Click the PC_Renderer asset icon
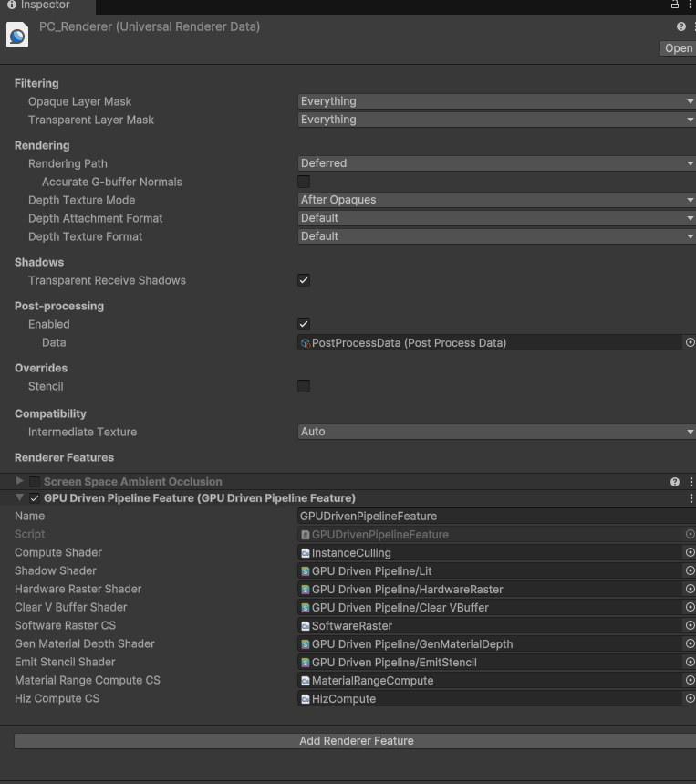 click(x=17, y=35)
